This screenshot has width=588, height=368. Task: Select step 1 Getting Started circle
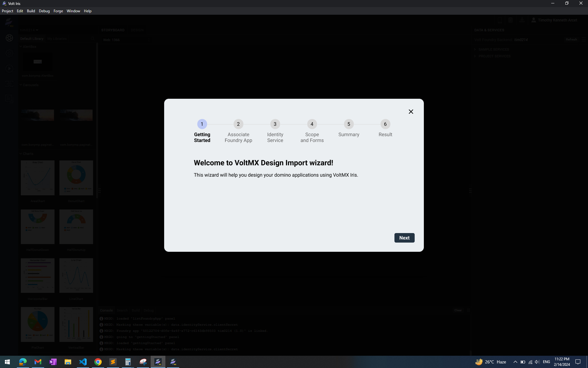(x=202, y=124)
